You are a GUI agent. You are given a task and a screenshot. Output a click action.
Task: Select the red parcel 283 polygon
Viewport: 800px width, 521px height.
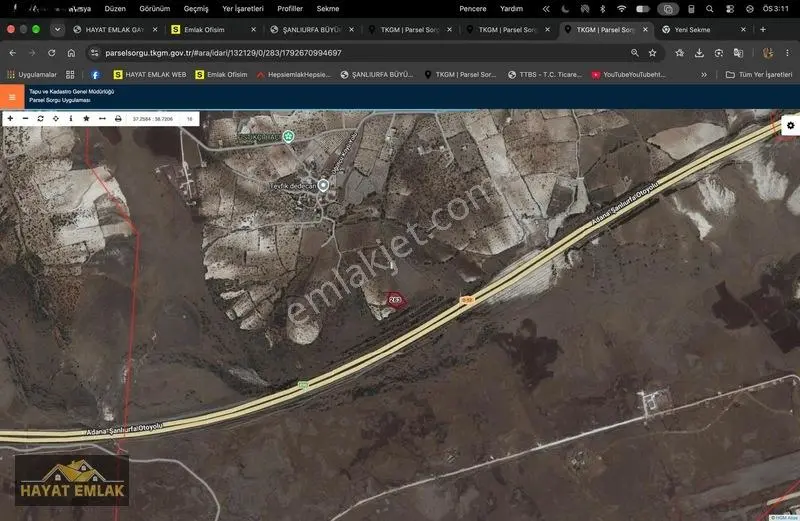395,301
